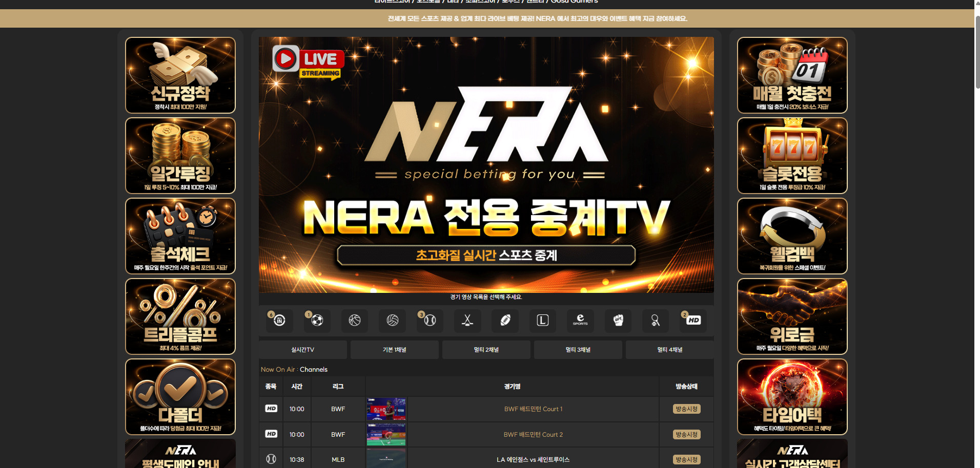Select the ALL IN sports filter icon
Screen dimensions: 980x468
[279, 320]
